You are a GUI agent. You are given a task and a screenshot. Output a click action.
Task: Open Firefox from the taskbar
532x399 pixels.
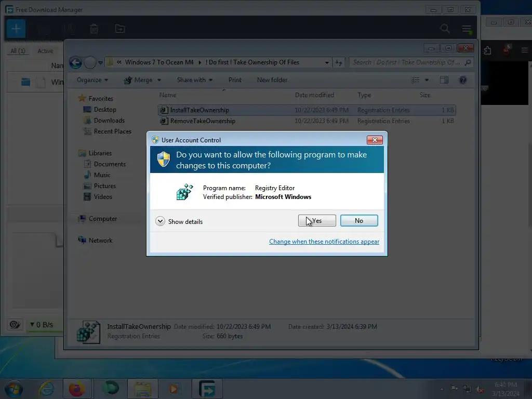pos(77,389)
